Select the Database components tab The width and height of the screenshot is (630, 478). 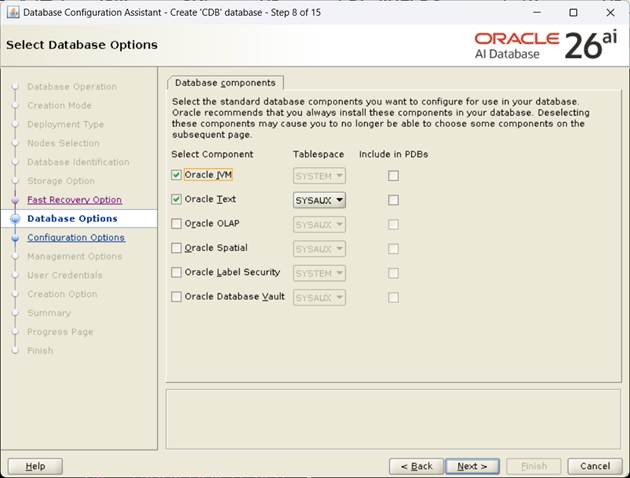pos(225,83)
